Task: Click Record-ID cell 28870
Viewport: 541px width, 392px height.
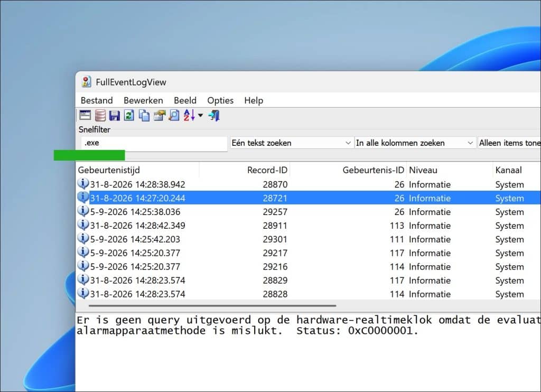Action: [275, 184]
